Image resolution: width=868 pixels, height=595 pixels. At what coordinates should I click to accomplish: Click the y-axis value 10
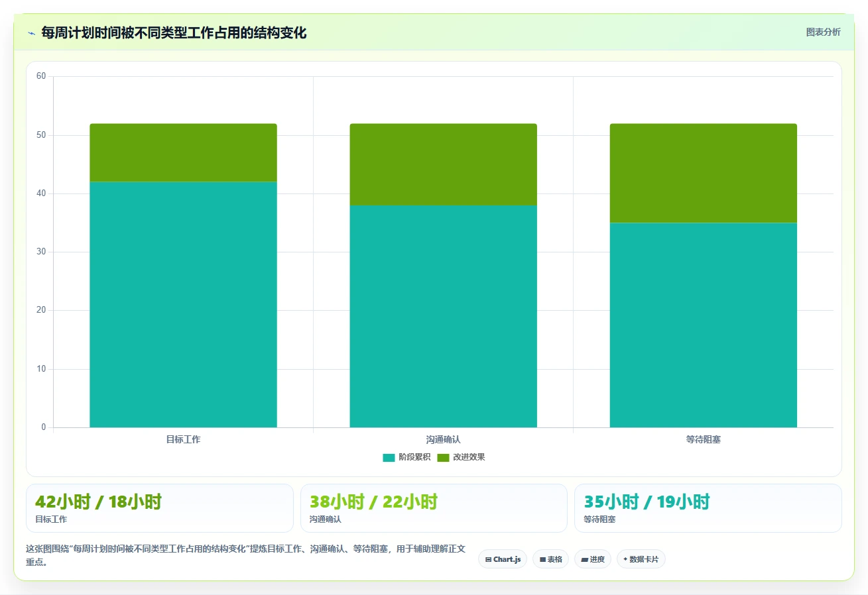pyautogui.click(x=41, y=369)
